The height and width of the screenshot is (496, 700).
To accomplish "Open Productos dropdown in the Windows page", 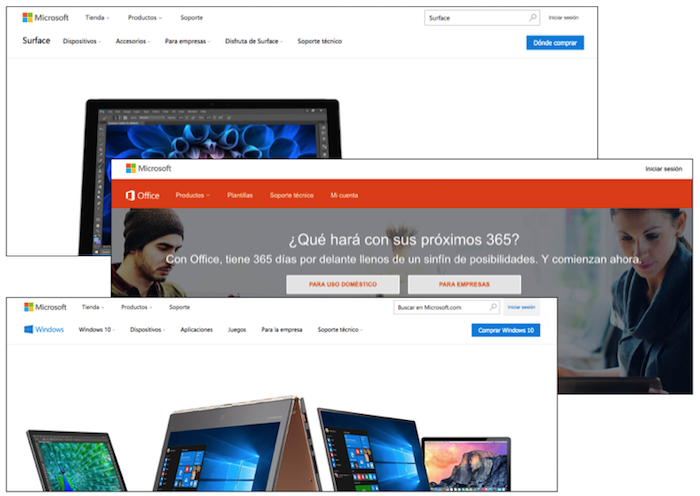I will 137,307.
